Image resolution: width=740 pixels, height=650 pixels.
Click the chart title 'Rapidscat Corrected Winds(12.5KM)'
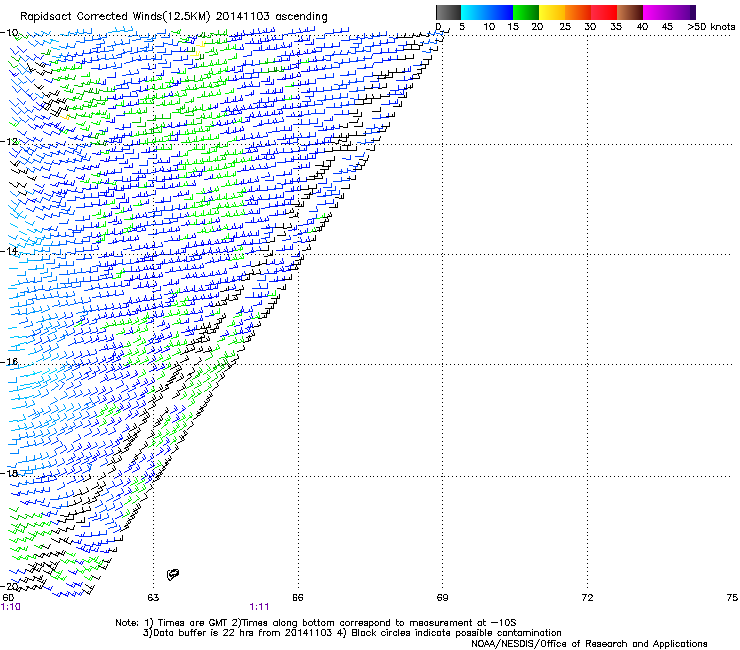[115, 17]
